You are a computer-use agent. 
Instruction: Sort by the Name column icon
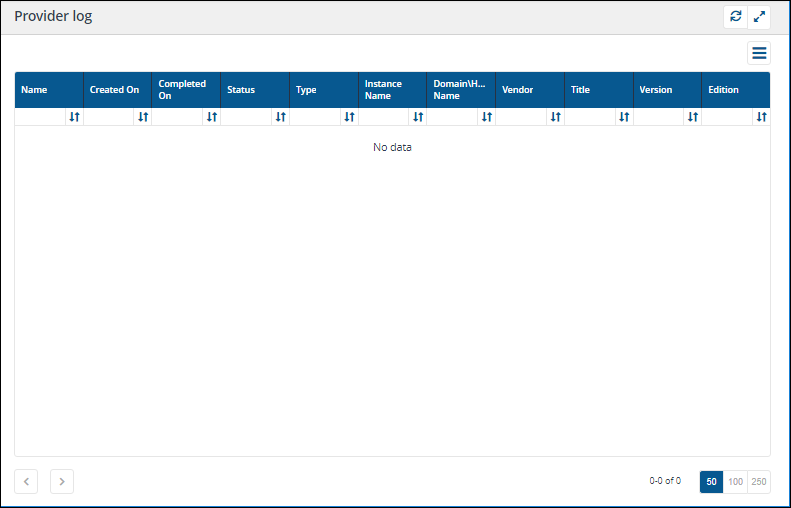point(74,117)
